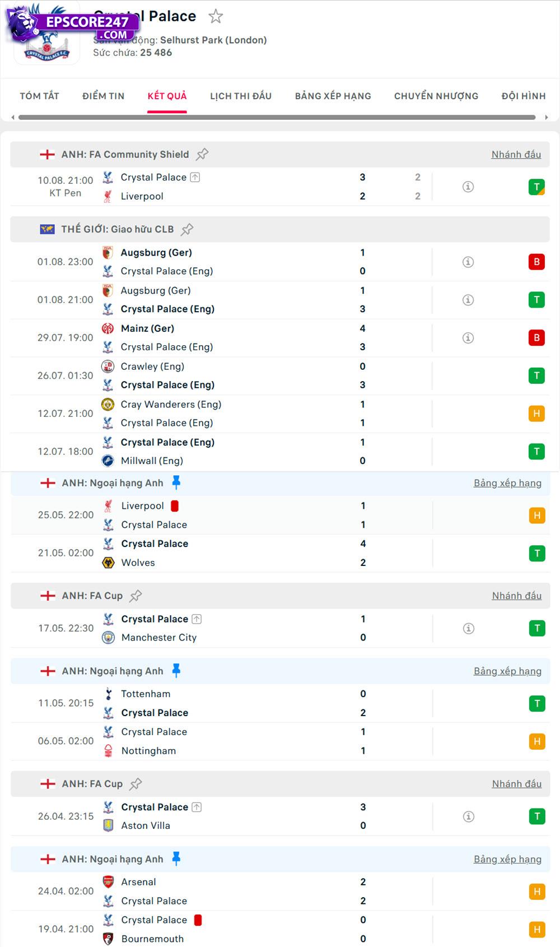
Task: Toggle the pin on ANH: Ngoại hạng Anh
Action: (x=175, y=482)
